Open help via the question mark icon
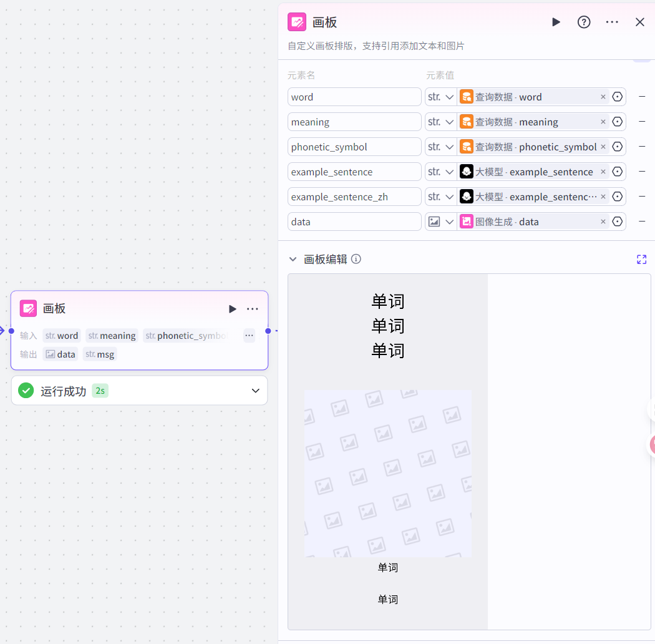 [584, 22]
